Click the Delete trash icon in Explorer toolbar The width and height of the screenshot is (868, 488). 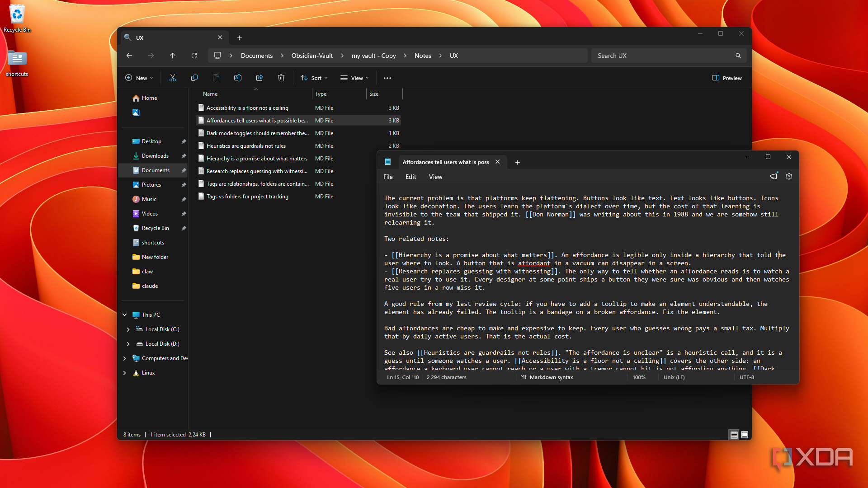[x=281, y=78]
